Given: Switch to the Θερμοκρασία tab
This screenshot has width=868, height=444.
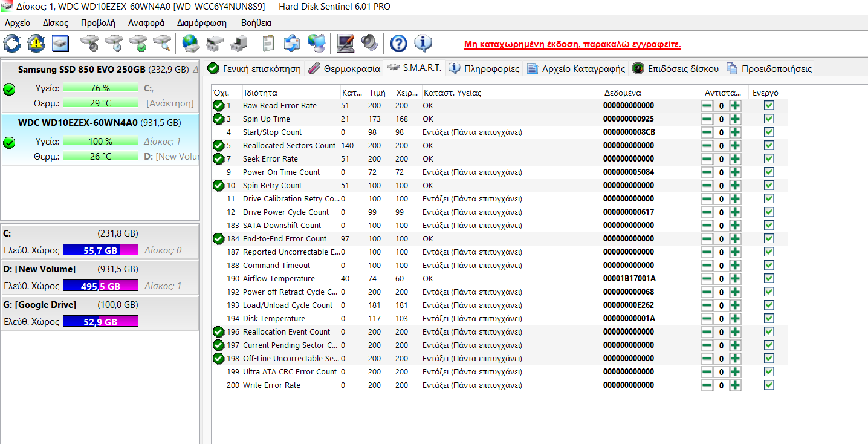Looking at the screenshot, I should 345,68.
